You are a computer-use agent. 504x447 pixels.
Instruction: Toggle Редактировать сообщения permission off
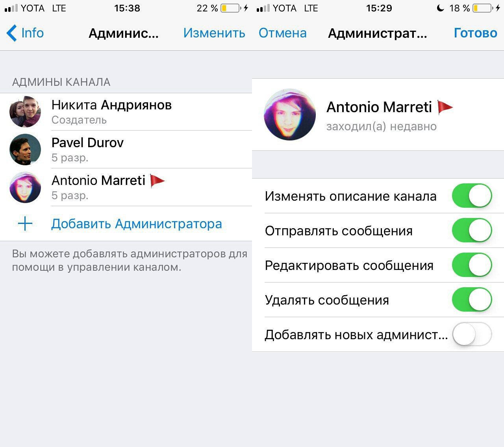click(x=472, y=265)
